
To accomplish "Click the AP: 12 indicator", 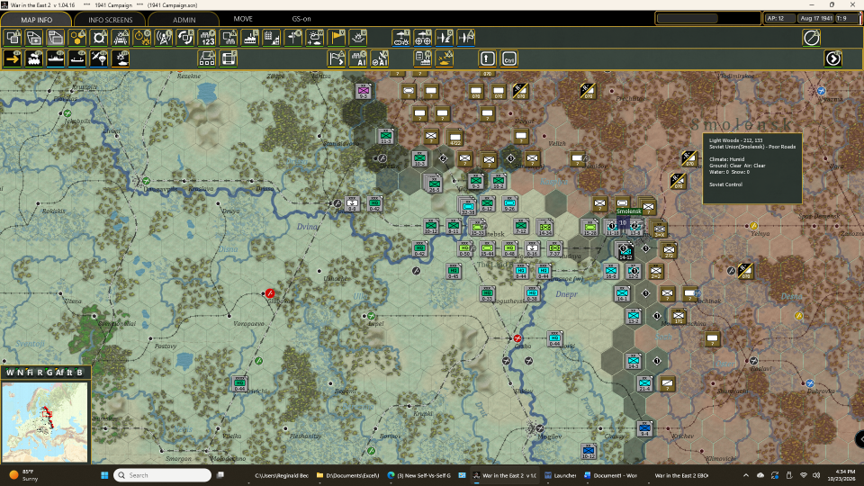I will click(779, 18).
